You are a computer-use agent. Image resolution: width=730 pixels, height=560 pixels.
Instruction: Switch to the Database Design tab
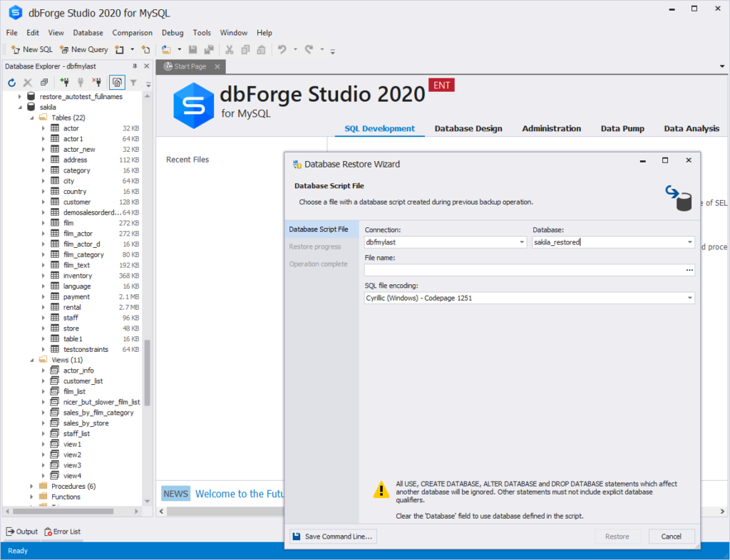click(468, 129)
